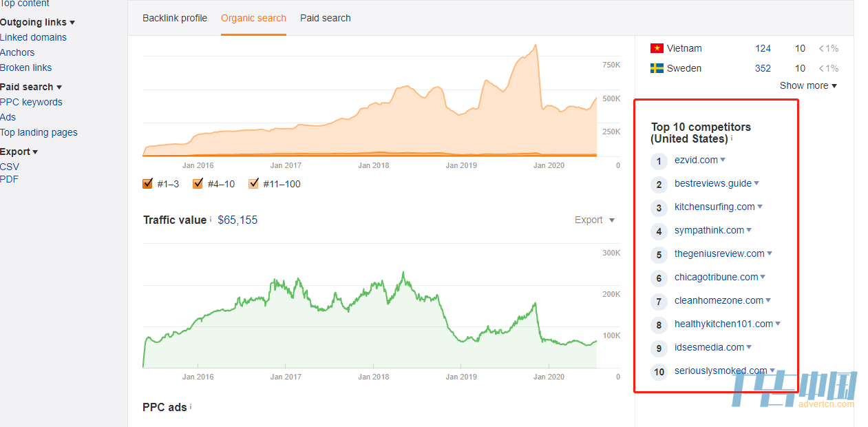Click the Sweden flag icon
This screenshot has height=427, width=868.
point(657,68)
